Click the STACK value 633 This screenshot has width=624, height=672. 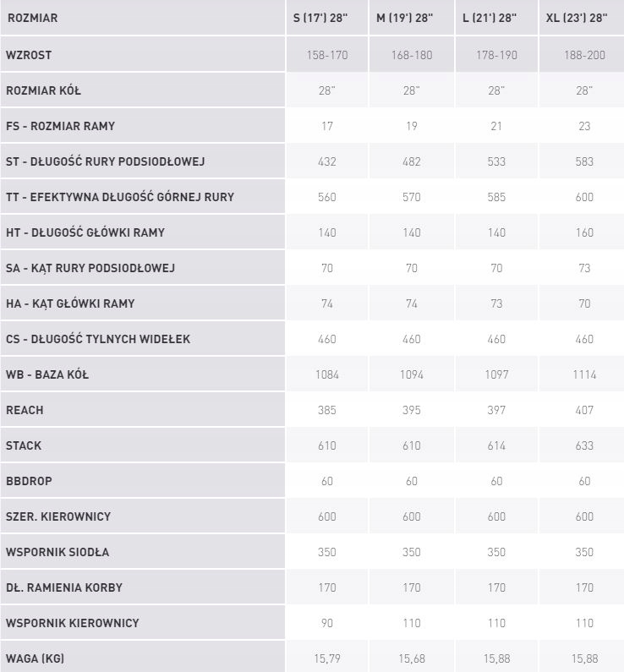[584, 445]
